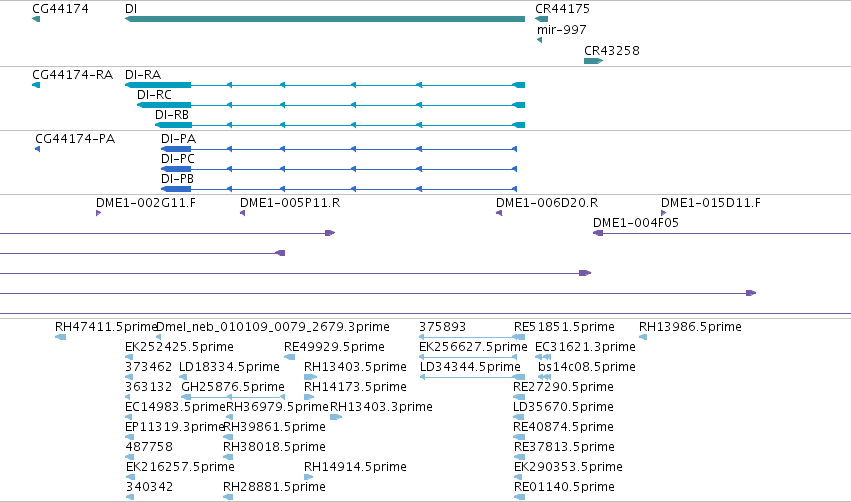Click EST RE37813.5prime
Viewport: 851px width, 502px height.
tap(564, 447)
